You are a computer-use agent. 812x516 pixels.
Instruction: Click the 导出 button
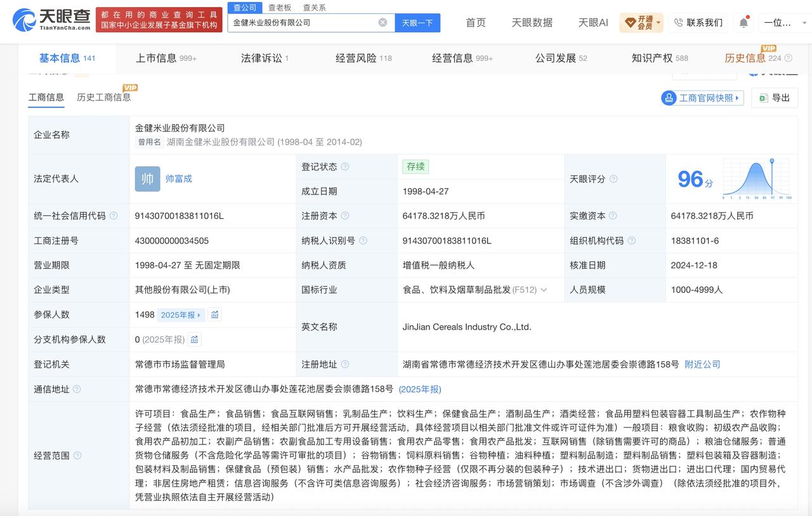[775, 98]
